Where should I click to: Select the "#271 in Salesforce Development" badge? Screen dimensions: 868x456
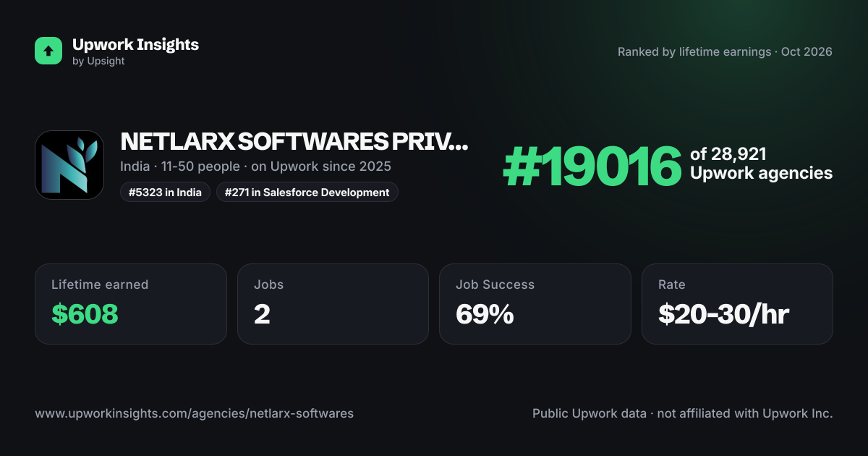(307, 192)
